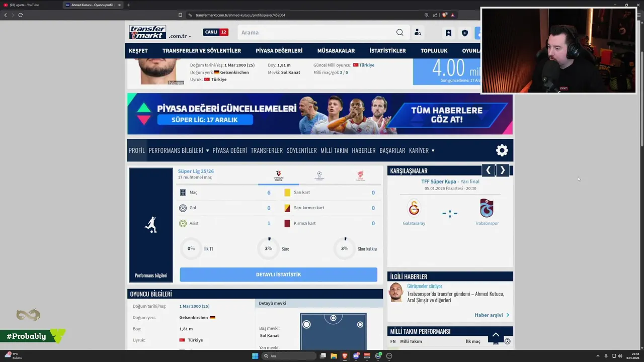Image resolution: width=644 pixels, height=362 pixels.
Task: Click the TFF Süper Kupa link
Action: tap(439, 182)
